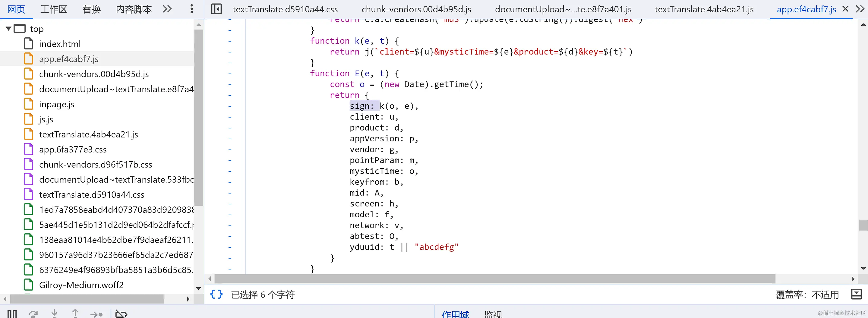The height and width of the screenshot is (318, 868).
Task: Switch to the 替换 tab
Action: (91, 9)
